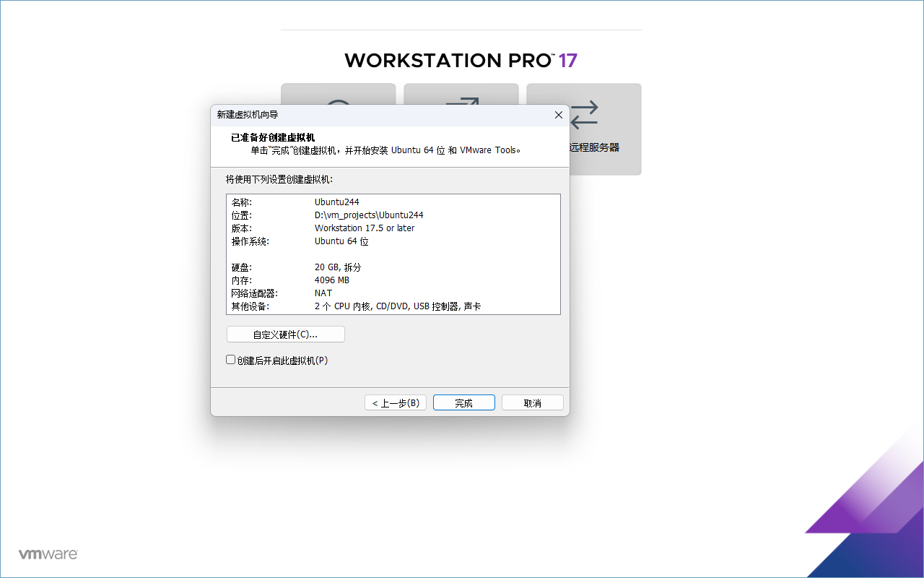Viewport: 924px width, 578px height.
Task: Click the '2 个 CPU 内核, CD/DVD, USB 控制器, 声卡' entry
Action: click(x=398, y=306)
